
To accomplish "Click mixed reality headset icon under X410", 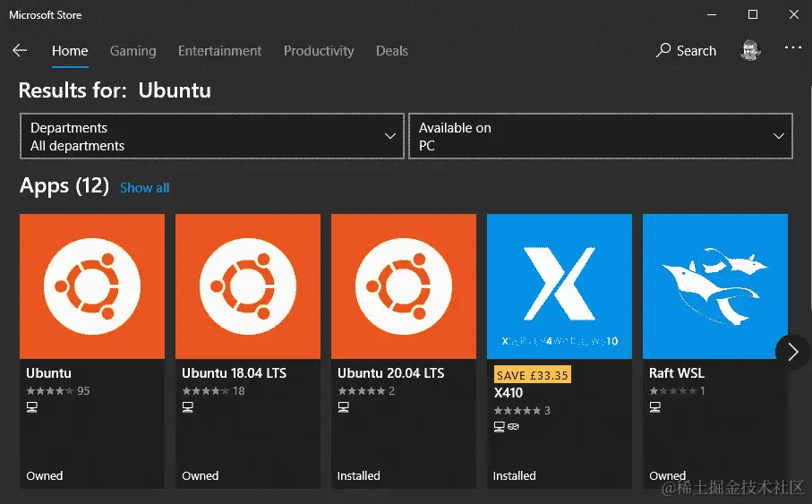I will (x=513, y=427).
